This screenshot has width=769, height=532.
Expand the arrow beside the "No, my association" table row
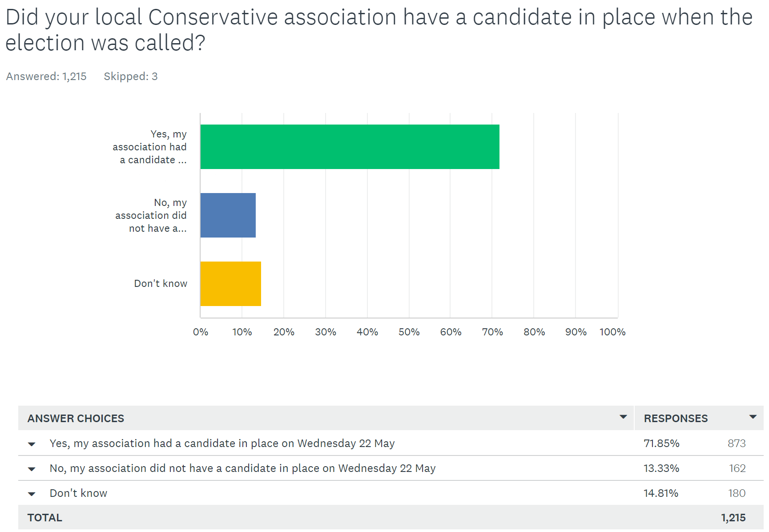pos(32,469)
